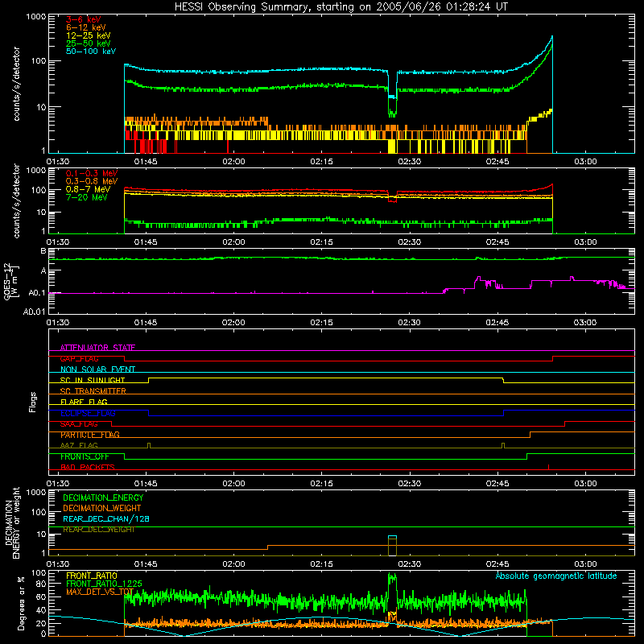Select the PARTICLE_FLAG label
The height and width of the screenshot is (644, 644).
tap(90, 435)
